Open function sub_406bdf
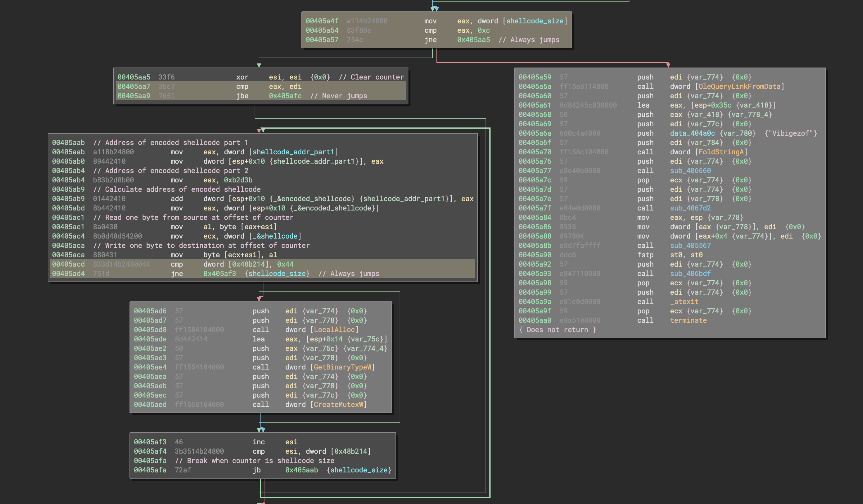The height and width of the screenshot is (504, 863). (x=691, y=274)
